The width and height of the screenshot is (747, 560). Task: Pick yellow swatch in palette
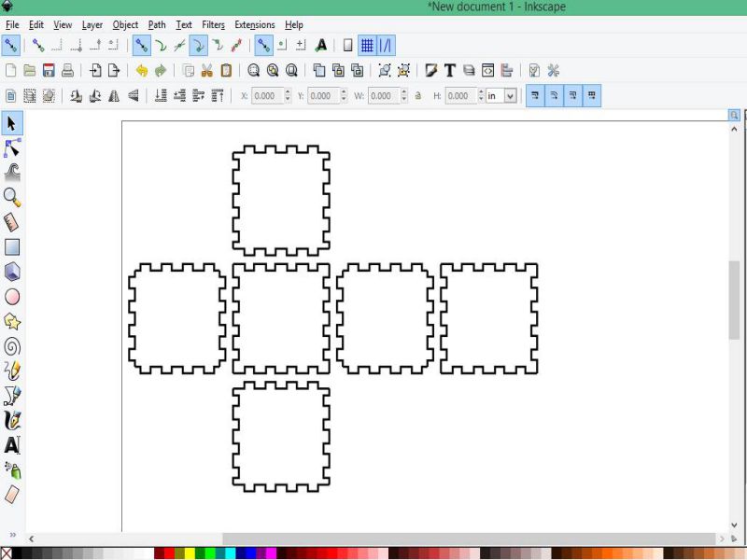(190, 553)
